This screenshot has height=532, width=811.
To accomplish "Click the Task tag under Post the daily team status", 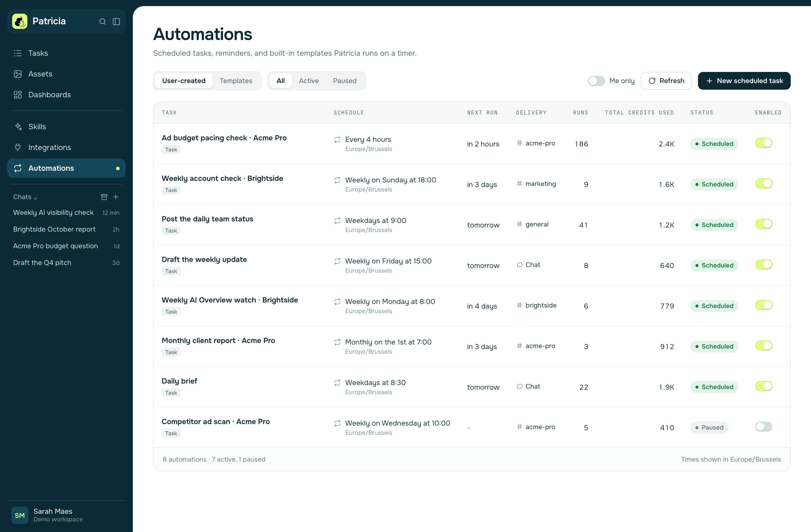I will pyautogui.click(x=171, y=231).
